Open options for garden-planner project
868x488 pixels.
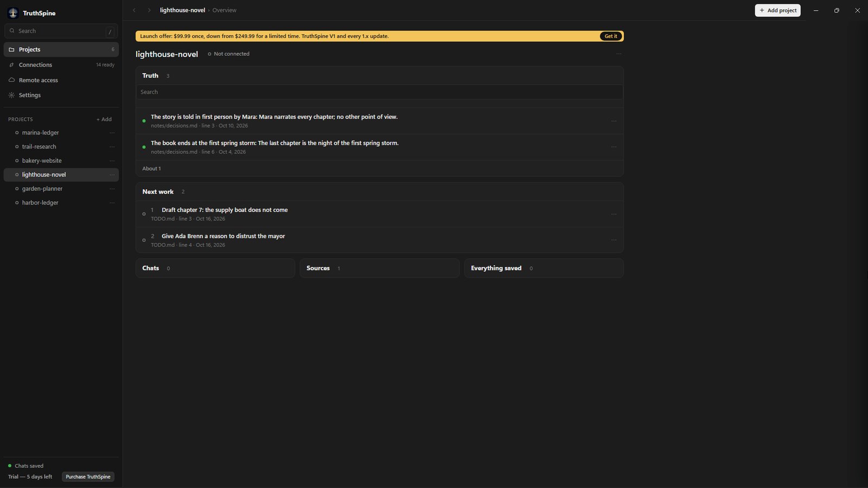[x=112, y=189]
